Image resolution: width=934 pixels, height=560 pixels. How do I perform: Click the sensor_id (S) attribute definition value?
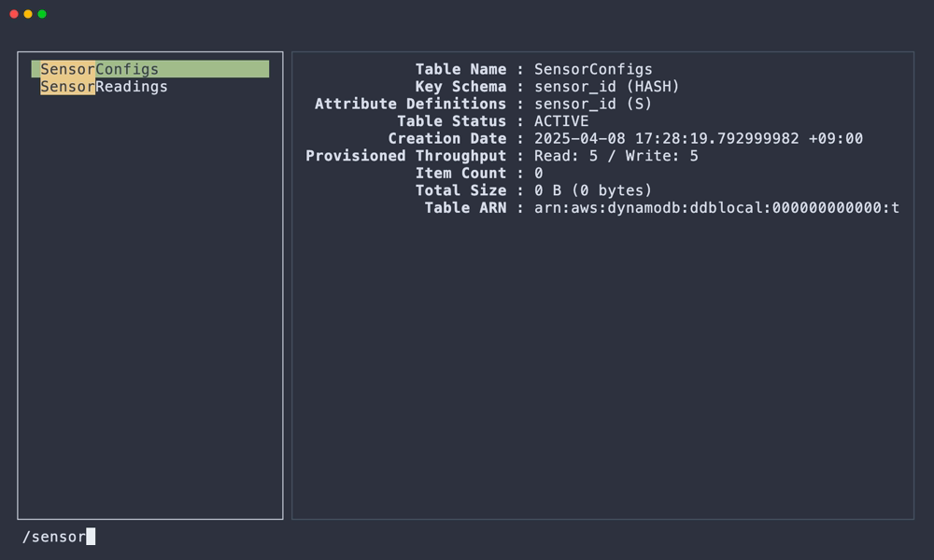(x=593, y=104)
